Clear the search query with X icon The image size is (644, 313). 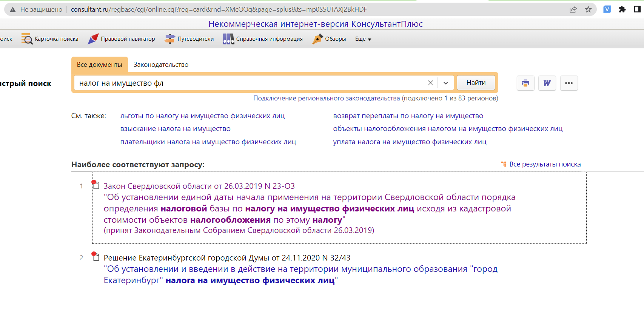[x=430, y=83]
